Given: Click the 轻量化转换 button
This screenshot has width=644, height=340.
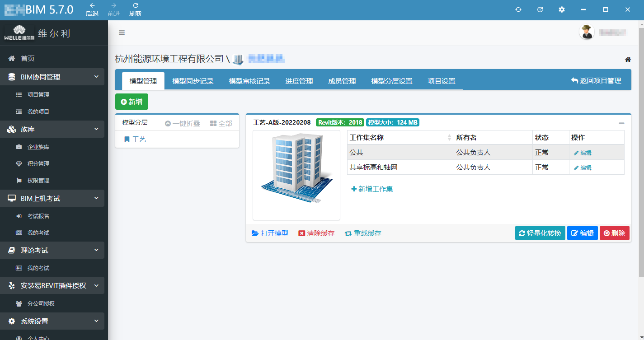Looking at the screenshot, I should point(540,233).
